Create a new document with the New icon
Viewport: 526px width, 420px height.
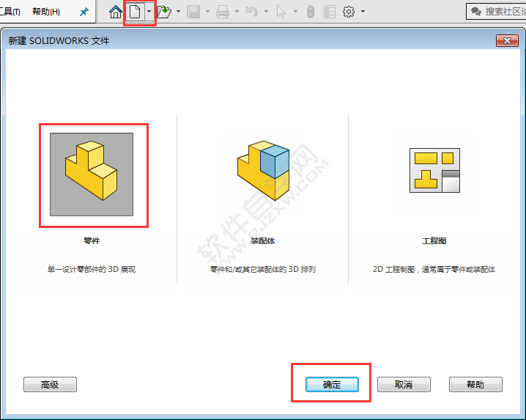coord(135,12)
